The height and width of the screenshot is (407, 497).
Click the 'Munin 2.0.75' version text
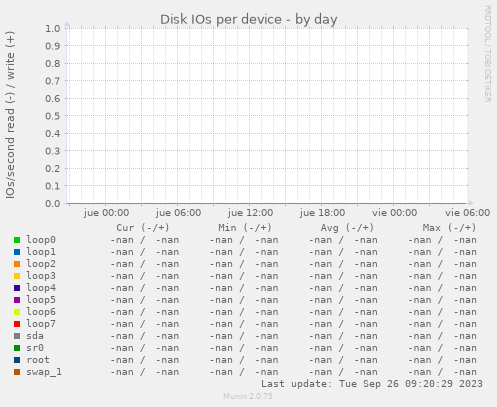click(x=248, y=396)
